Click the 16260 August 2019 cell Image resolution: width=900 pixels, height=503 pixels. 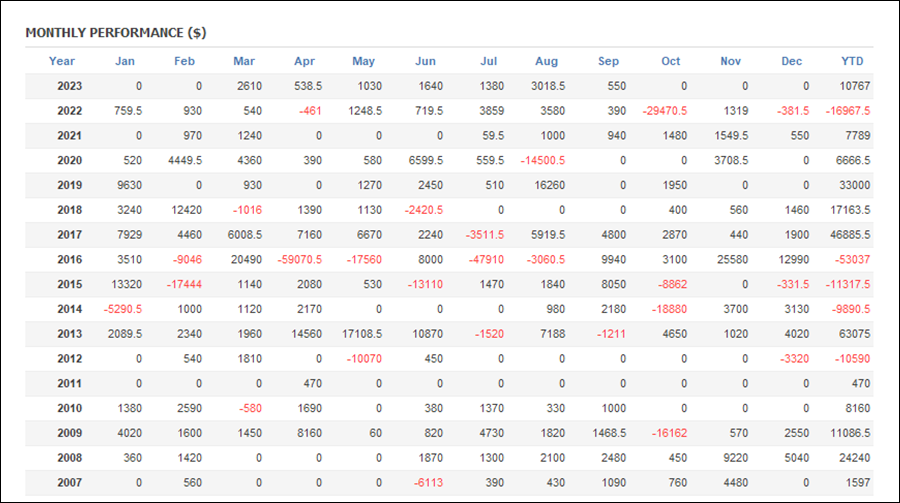click(x=549, y=185)
